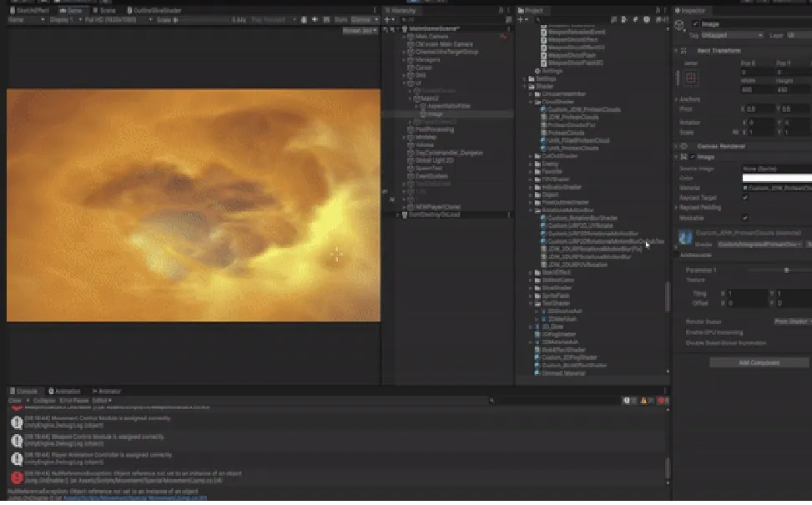Click the Hierarchy create plus icon
Viewport: 812px width, 505px height.
tap(386, 19)
